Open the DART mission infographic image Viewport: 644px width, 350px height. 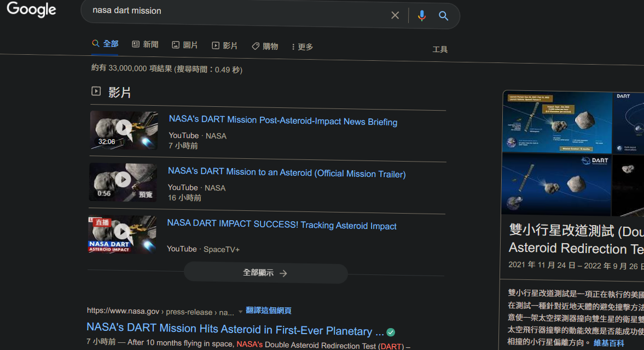557,122
